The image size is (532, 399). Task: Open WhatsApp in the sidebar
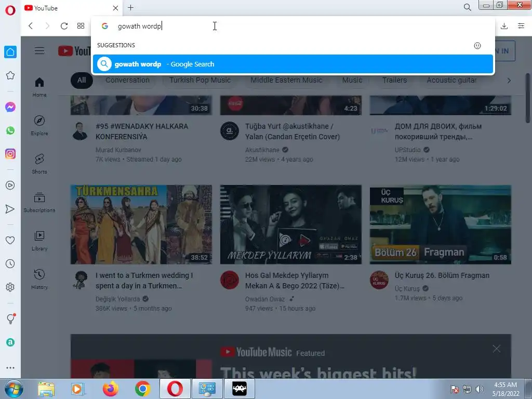[x=10, y=130]
